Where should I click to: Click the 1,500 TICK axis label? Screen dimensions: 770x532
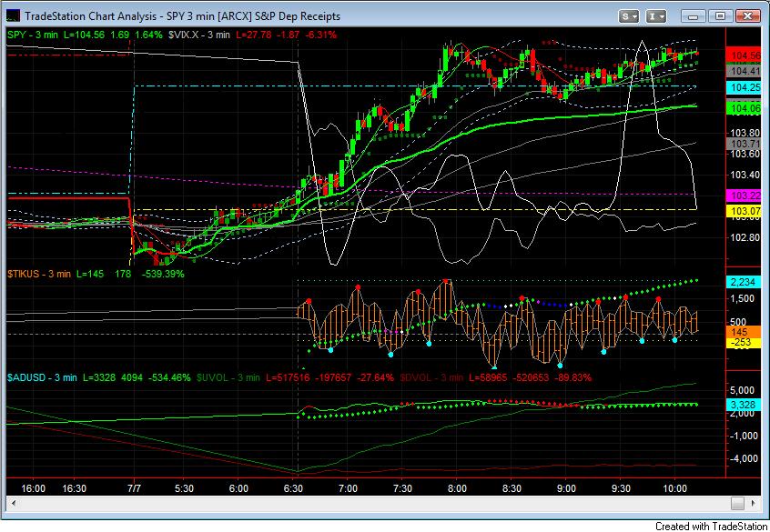742,298
